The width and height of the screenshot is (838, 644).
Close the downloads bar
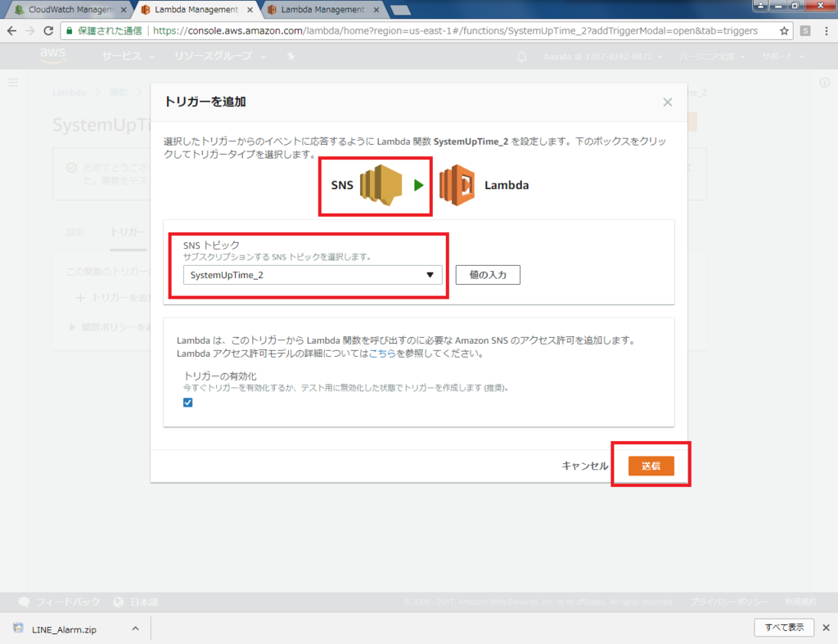827,628
